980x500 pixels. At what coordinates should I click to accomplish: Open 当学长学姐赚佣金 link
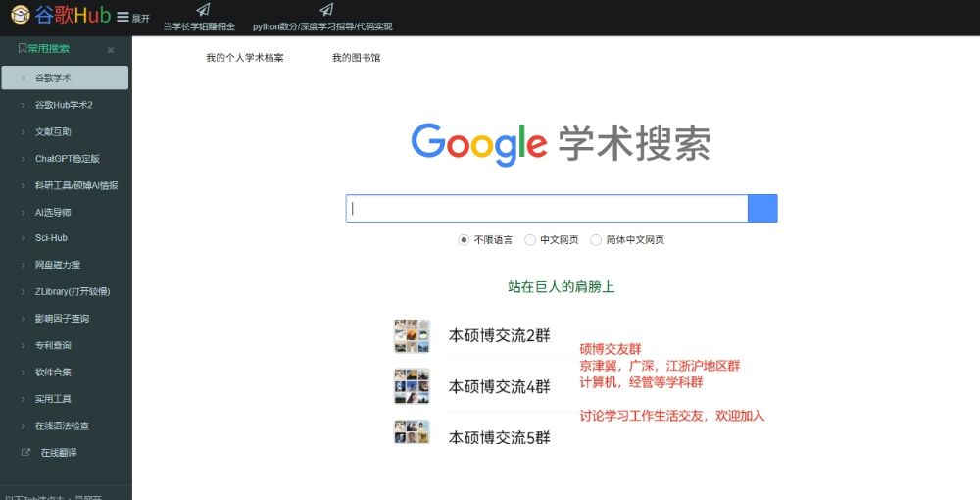199,26
